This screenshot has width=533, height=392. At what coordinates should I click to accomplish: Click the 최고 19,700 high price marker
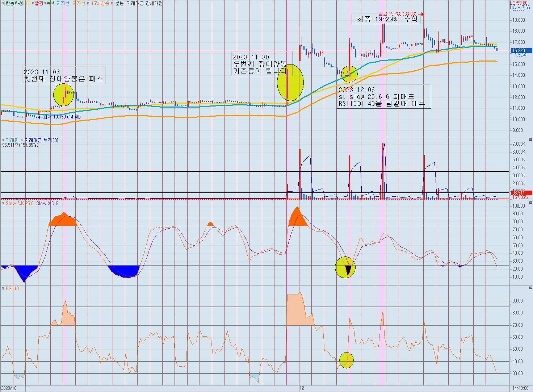(402, 14)
